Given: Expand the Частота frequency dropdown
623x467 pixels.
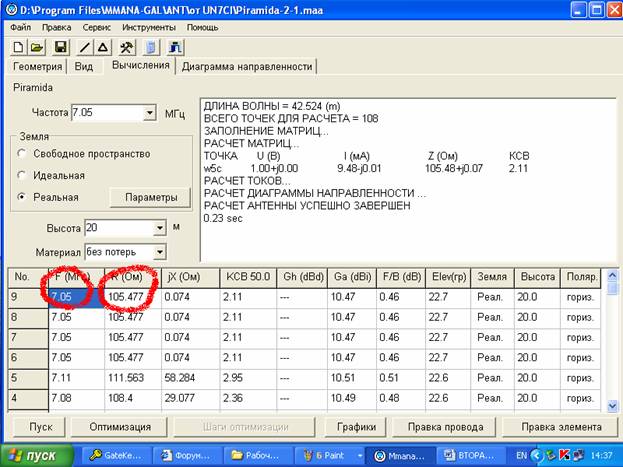Looking at the screenshot, I should (150, 113).
